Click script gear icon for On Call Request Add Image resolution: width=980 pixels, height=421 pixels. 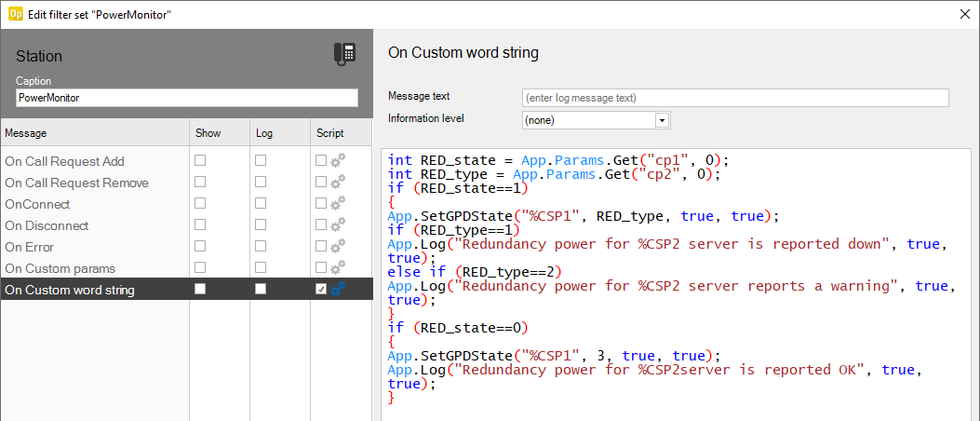point(338,161)
